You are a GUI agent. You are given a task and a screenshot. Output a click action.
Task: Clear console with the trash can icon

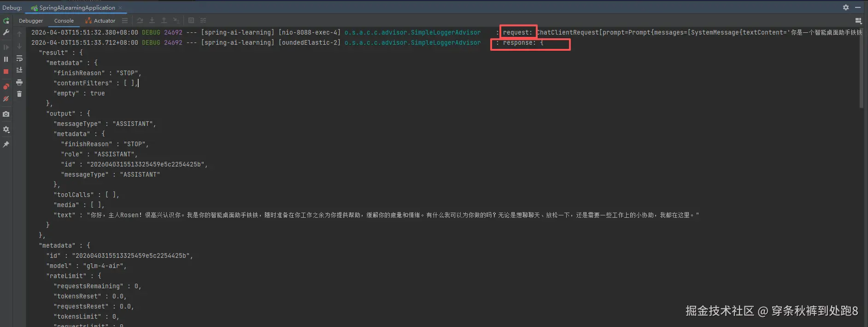pyautogui.click(x=19, y=94)
